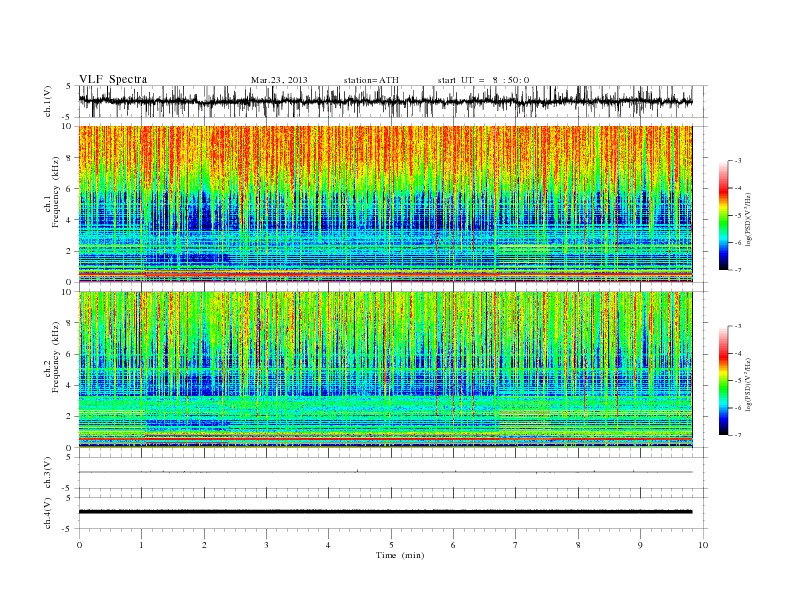Viewport: 792px width, 612px height.
Task: Click the "8" kHz tick on ch.1 frequency axis
Action: pos(70,158)
